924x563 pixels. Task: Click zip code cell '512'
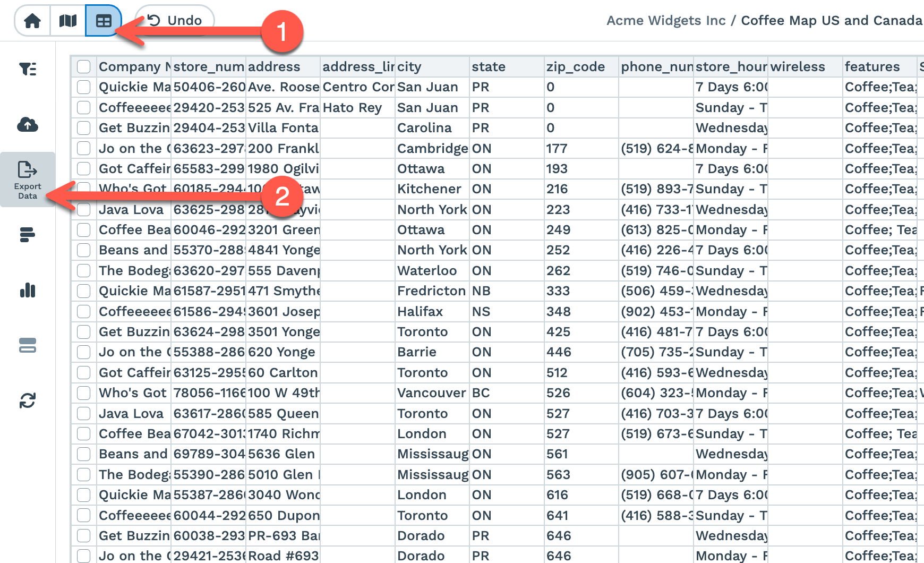point(581,373)
